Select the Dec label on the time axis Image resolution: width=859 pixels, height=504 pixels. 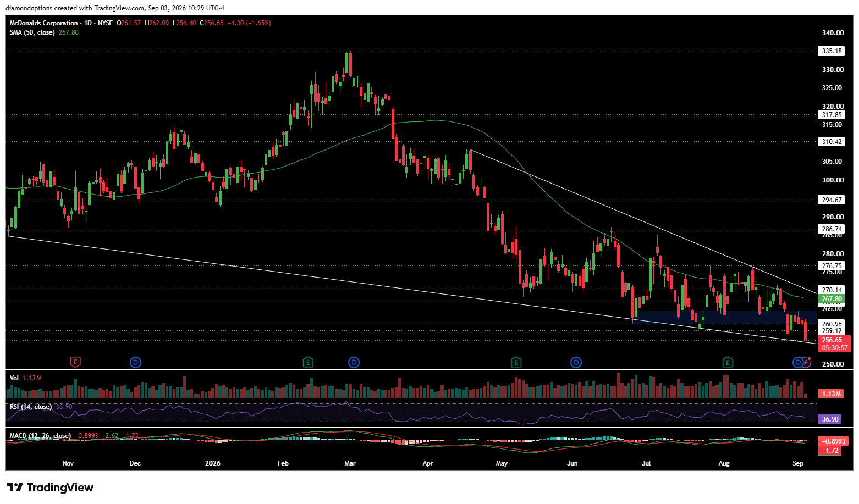pos(135,463)
